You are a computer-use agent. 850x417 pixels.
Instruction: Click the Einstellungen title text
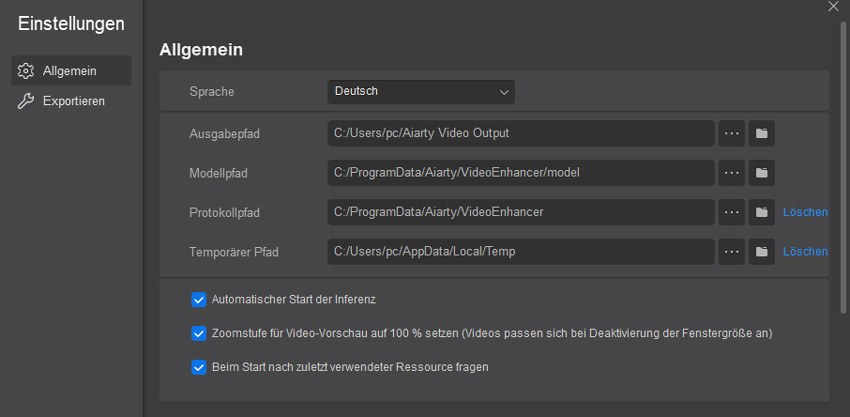[71, 23]
